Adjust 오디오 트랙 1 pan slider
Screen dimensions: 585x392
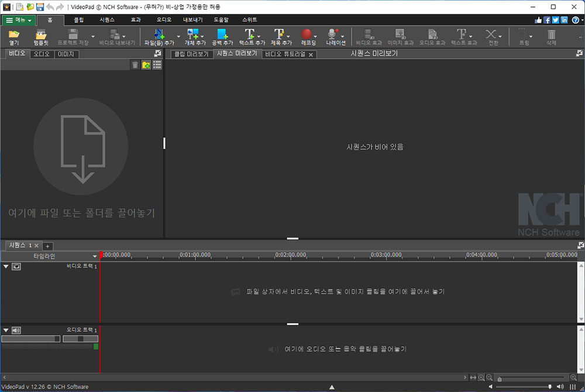pos(80,339)
